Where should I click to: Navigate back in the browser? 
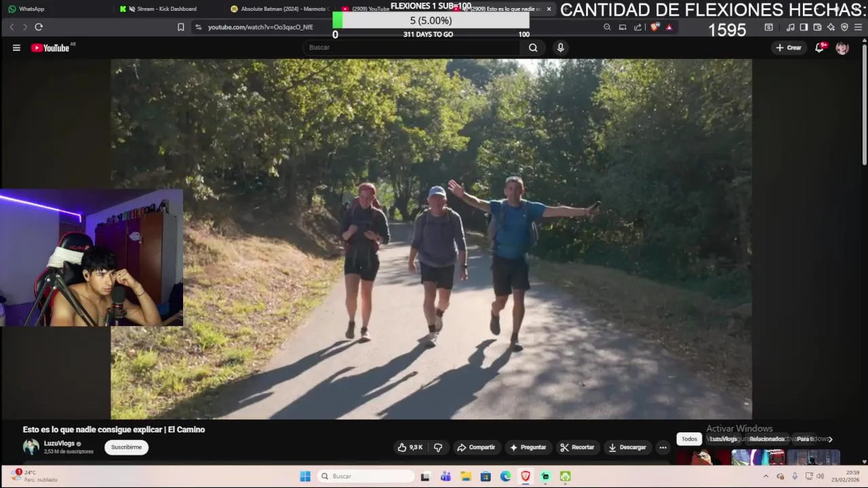pyautogui.click(x=12, y=27)
